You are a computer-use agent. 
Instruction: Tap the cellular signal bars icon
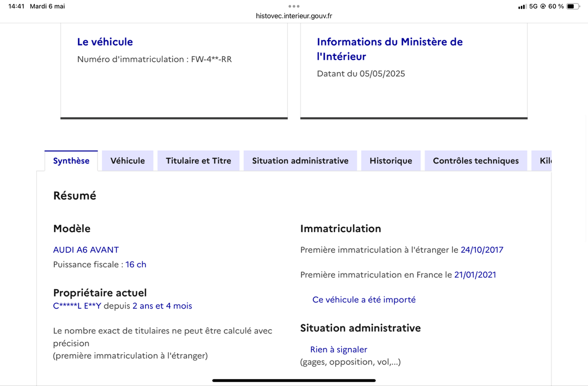[522, 6]
